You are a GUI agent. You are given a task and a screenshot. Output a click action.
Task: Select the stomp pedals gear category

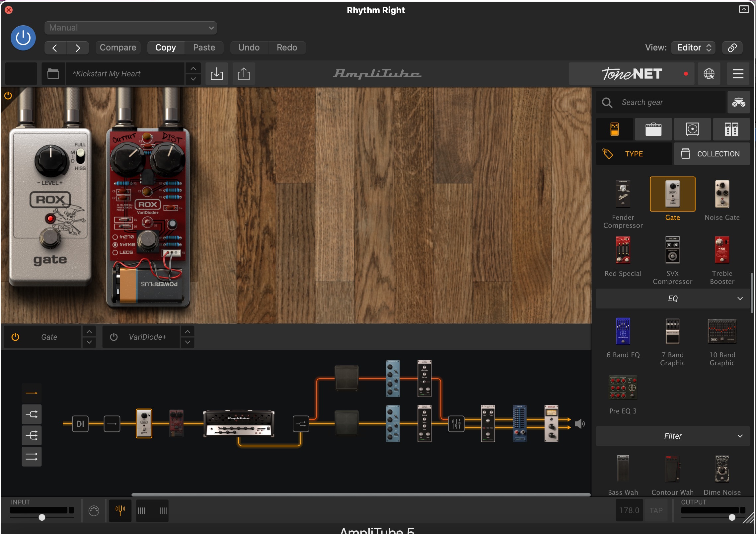coord(615,129)
